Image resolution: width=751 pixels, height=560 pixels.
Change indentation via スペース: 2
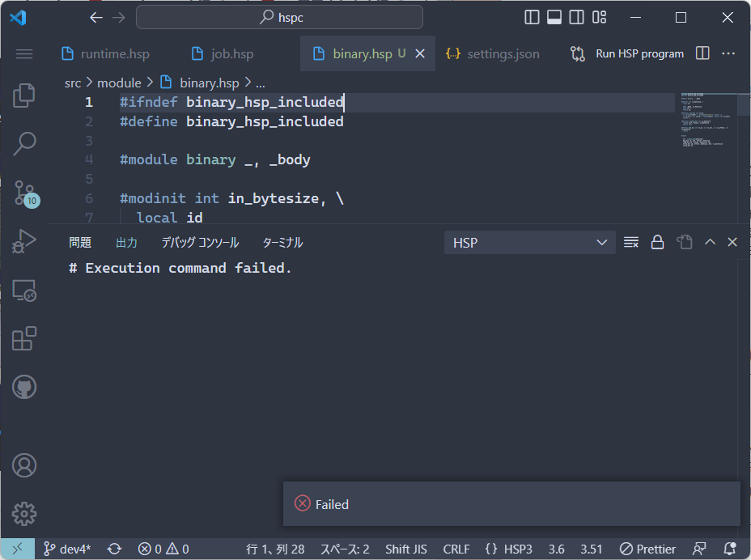tap(345, 549)
